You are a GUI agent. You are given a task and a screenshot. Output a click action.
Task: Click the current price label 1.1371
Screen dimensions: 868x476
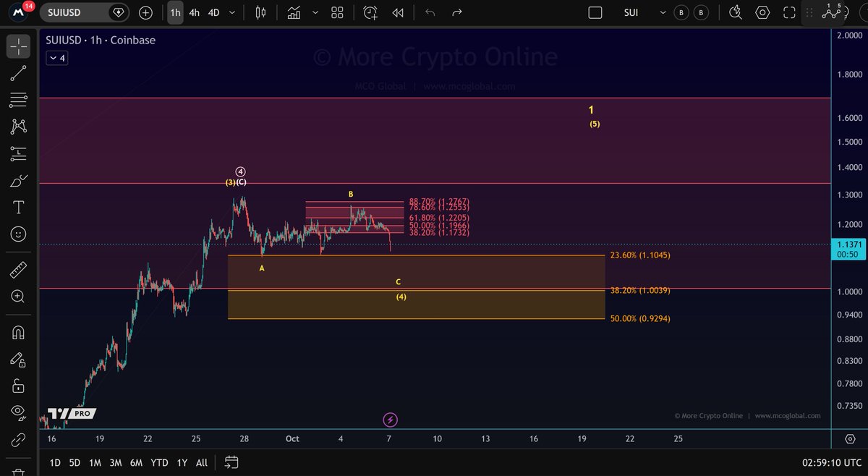[849, 248]
